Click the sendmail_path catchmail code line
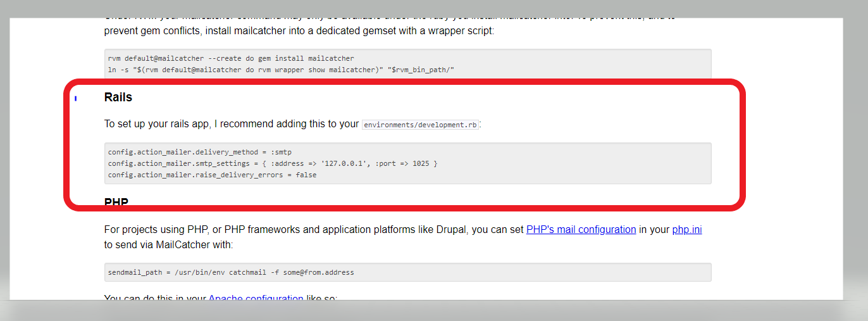The width and height of the screenshot is (868, 321). 231,272
